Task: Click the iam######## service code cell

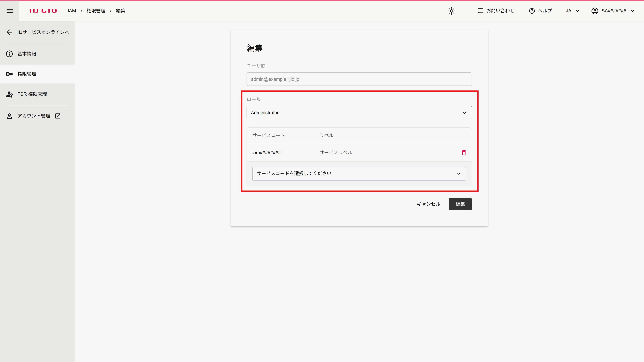Action: [266, 152]
